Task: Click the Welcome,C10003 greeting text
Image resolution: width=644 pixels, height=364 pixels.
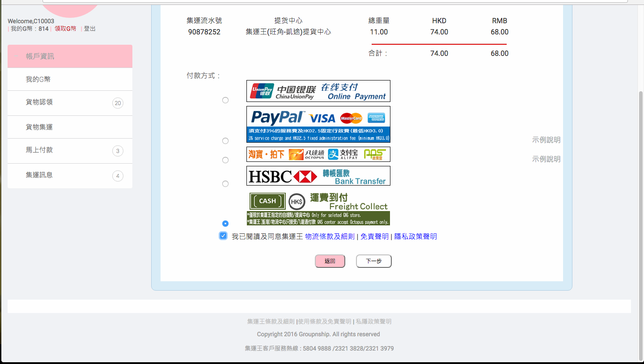Action: 31,21
